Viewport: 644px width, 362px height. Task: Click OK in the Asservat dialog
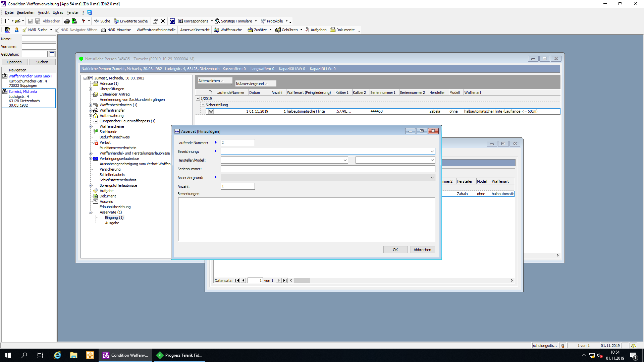(x=395, y=250)
